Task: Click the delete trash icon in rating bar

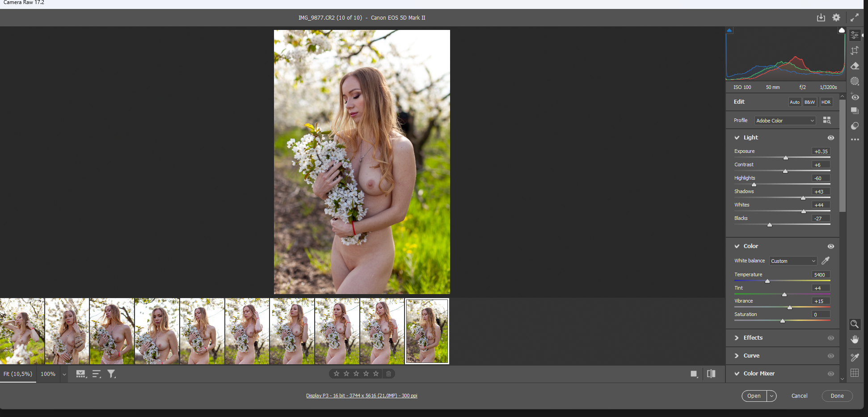Action: pos(389,374)
